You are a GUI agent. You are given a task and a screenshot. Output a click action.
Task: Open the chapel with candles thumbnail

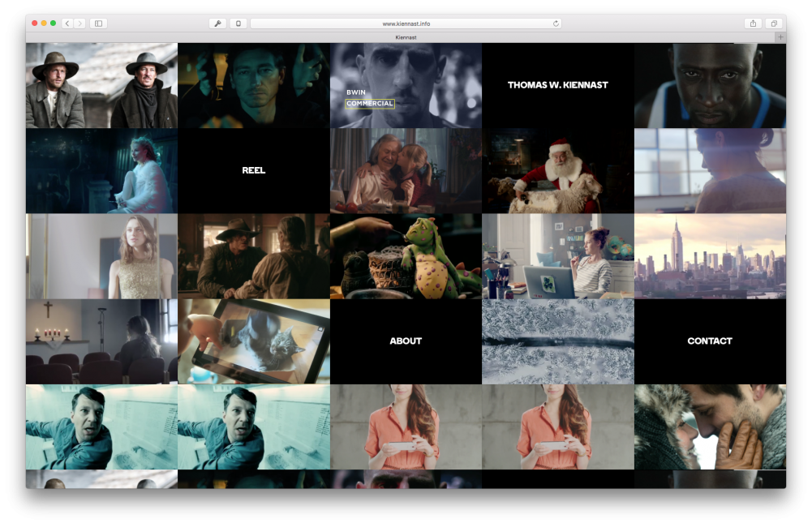(101, 341)
